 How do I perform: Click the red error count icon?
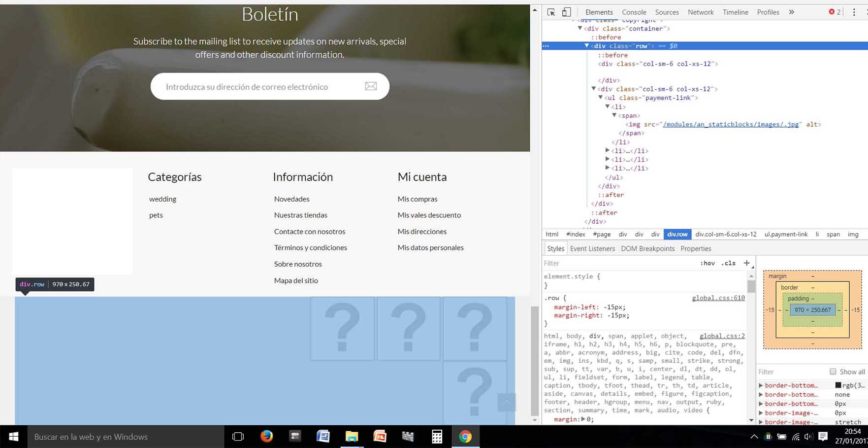point(832,12)
